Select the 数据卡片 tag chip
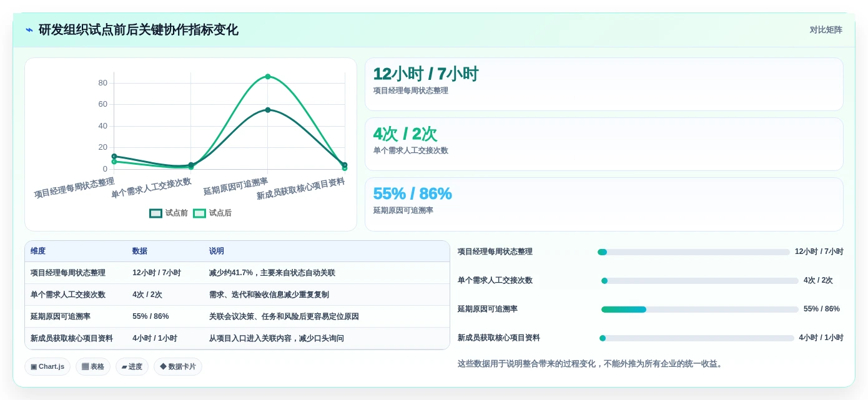868x400 pixels. click(x=178, y=367)
